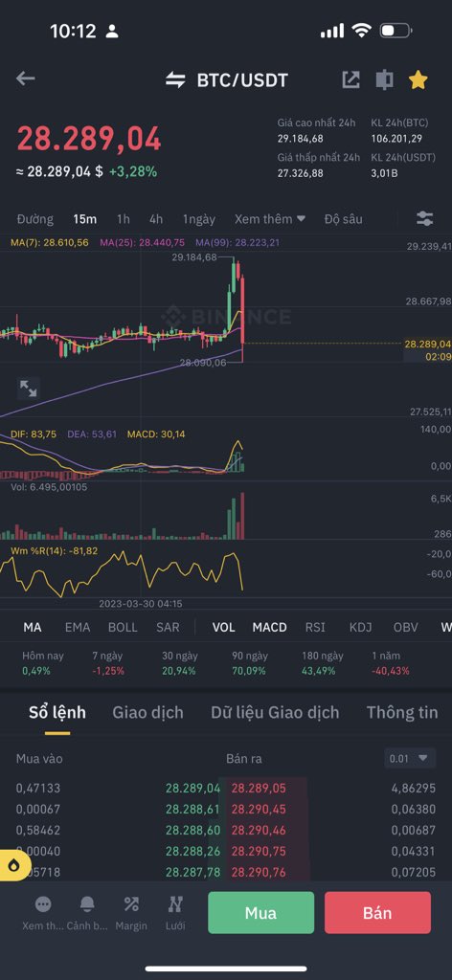Toggle the BOLL indicator
Screen dimensions: 452x980
click(x=123, y=628)
